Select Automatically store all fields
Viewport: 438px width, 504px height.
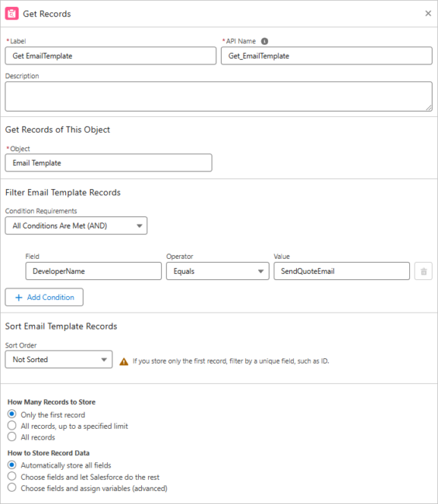pos(12,464)
